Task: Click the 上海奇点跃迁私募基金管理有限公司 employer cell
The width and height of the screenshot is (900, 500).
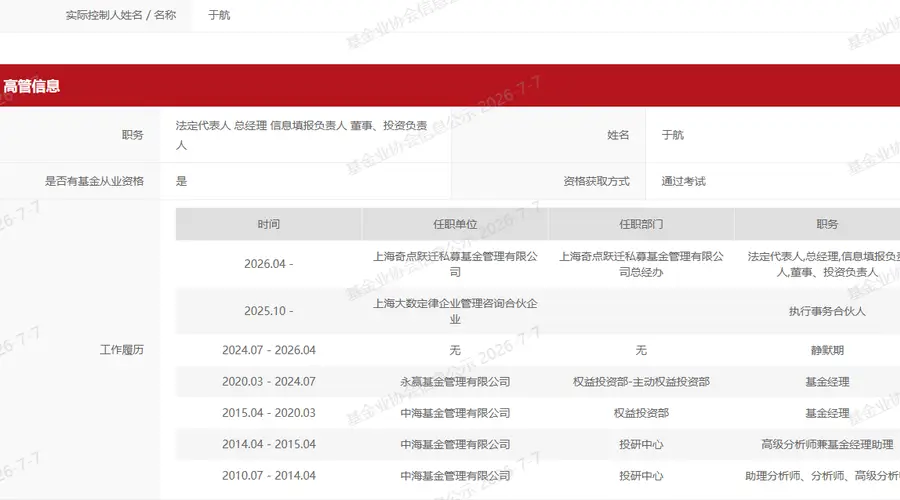Action: (x=455, y=264)
